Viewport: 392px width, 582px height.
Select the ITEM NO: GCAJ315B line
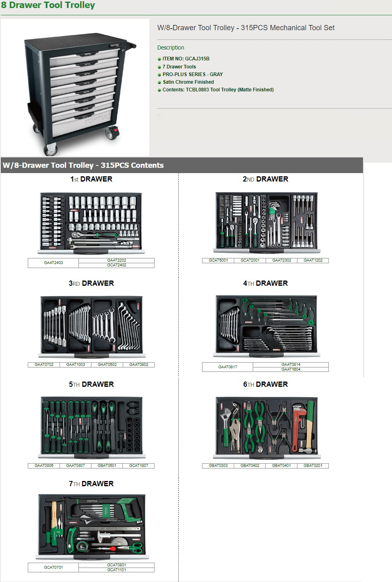click(186, 59)
